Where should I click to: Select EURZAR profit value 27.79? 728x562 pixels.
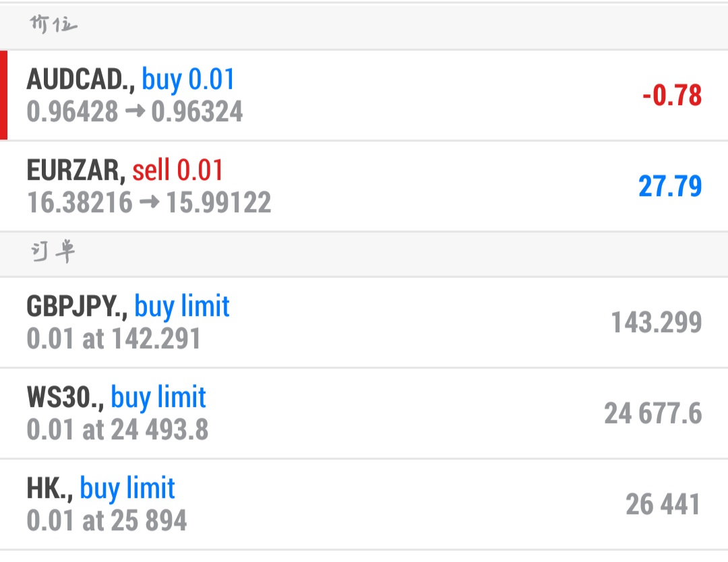click(x=670, y=186)
